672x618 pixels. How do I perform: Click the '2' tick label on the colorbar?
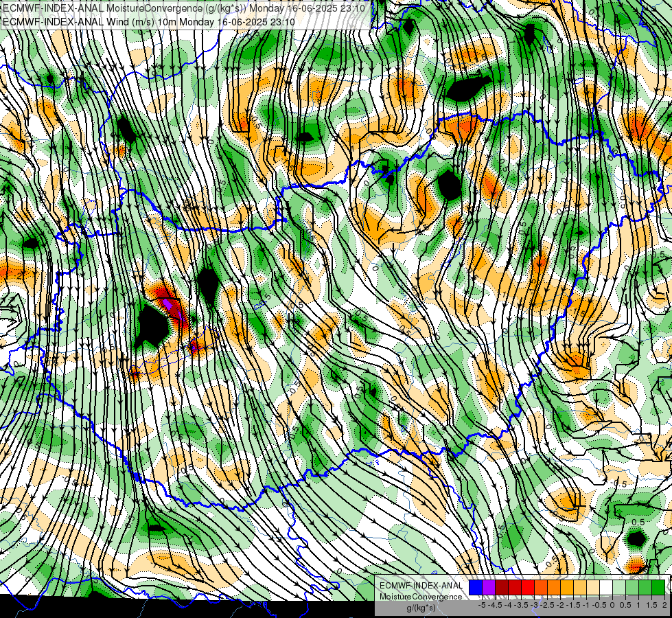click(x=664, y=605)
